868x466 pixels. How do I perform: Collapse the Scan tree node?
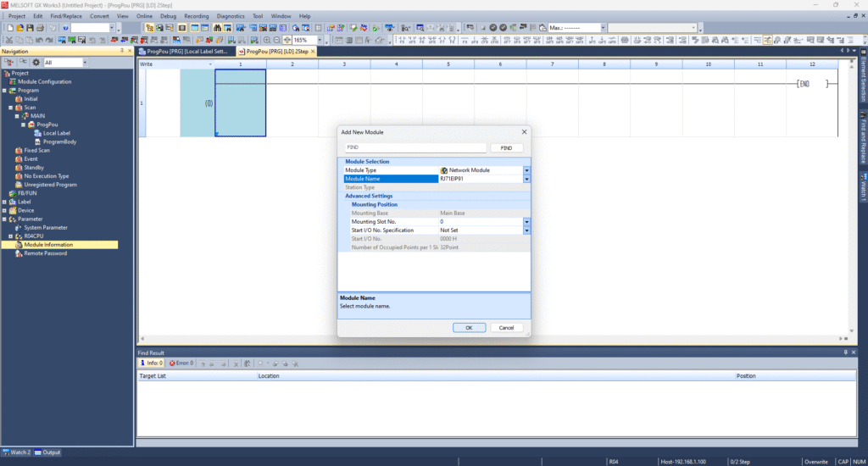(x=10, y=108)
